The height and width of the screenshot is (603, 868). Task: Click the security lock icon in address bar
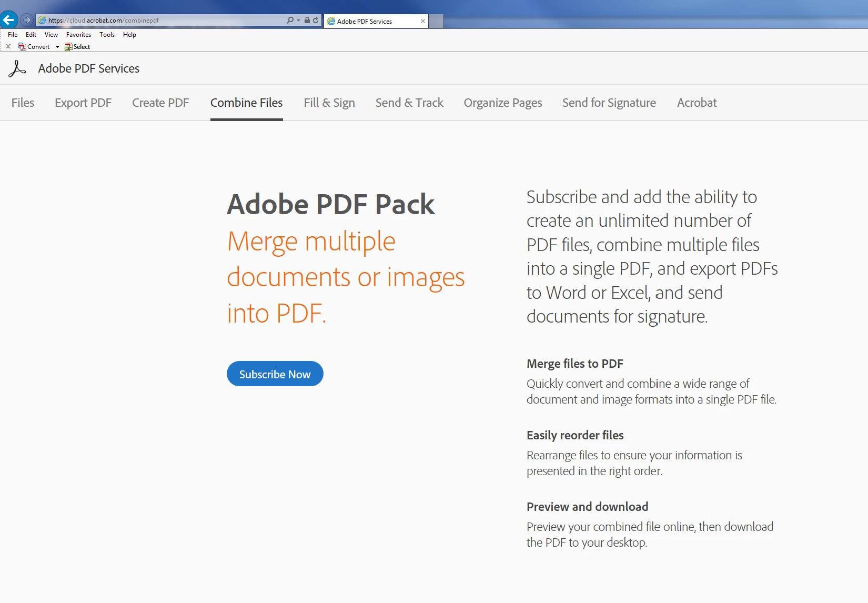pyautogui.click(x=307, y=20)
